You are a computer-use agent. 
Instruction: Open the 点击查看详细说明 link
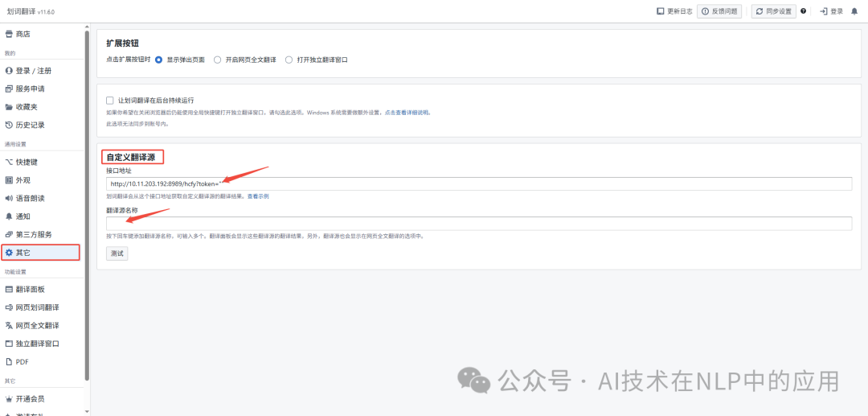(407, 113)
